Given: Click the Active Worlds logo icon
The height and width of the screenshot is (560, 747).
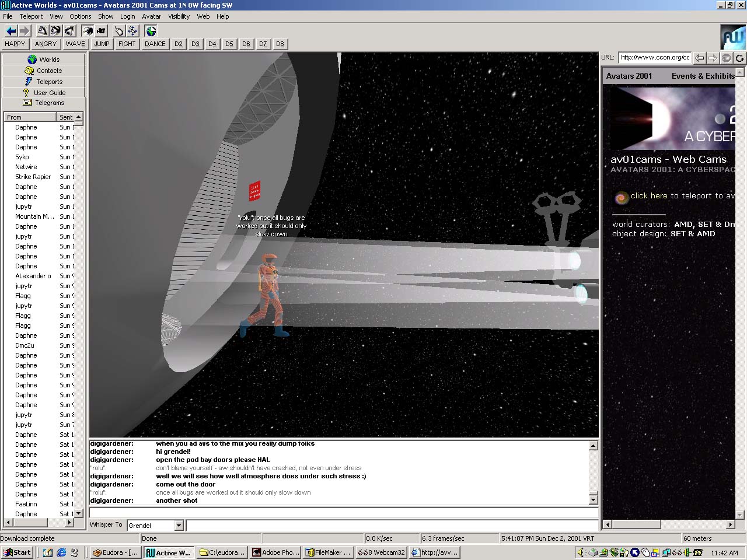Looking at the screenshot, I should point(732,37).
